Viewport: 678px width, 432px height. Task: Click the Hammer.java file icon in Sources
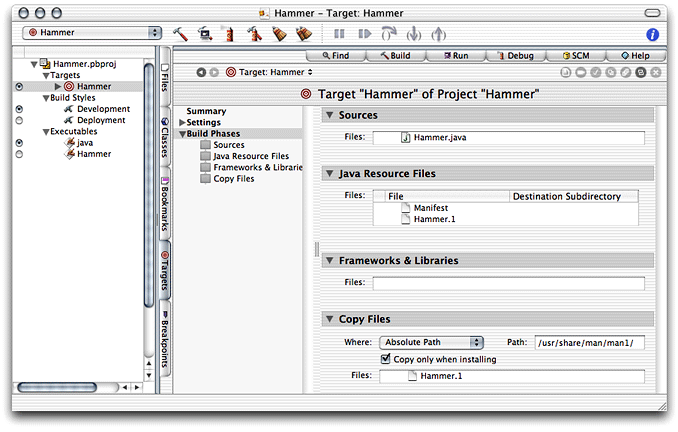pos(405,138)
